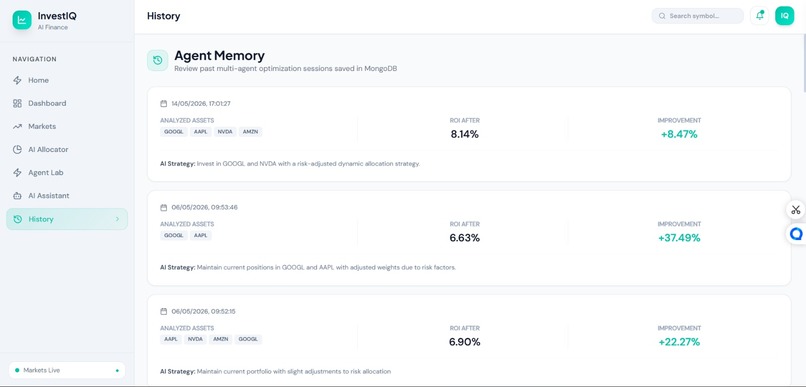806x387 pixels.
Task: Click the calendar icon beside 14/05/2026, 17:01:27
Action: 163,103
